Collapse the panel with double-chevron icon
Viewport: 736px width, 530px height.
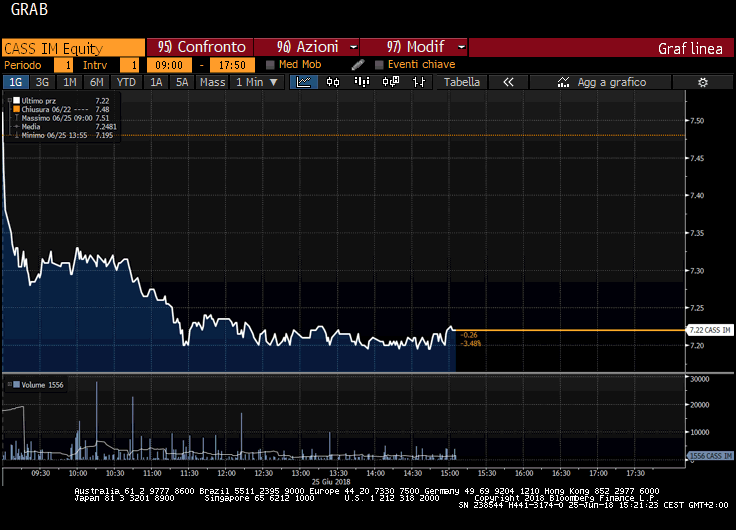tap(508, 82)
